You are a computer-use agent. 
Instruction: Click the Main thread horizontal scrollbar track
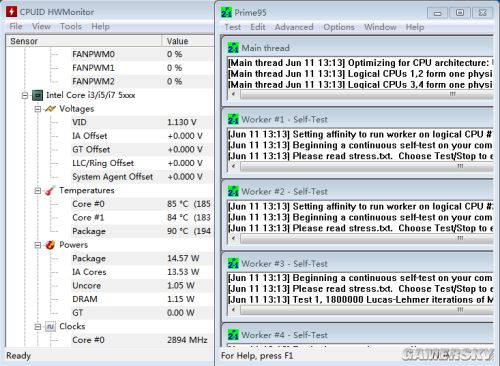point(366,94)
